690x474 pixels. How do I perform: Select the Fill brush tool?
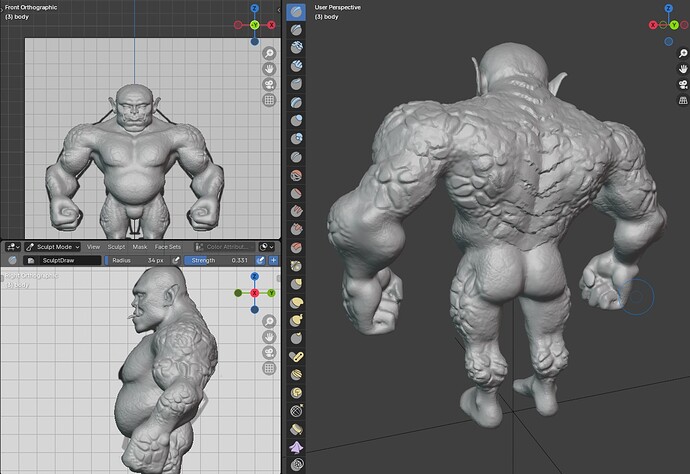296,211
